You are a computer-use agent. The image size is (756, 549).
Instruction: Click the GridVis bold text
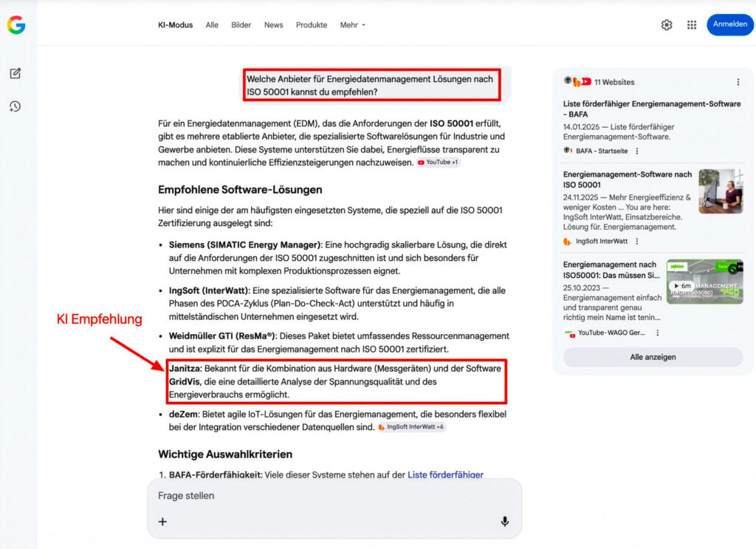(184, 381)
